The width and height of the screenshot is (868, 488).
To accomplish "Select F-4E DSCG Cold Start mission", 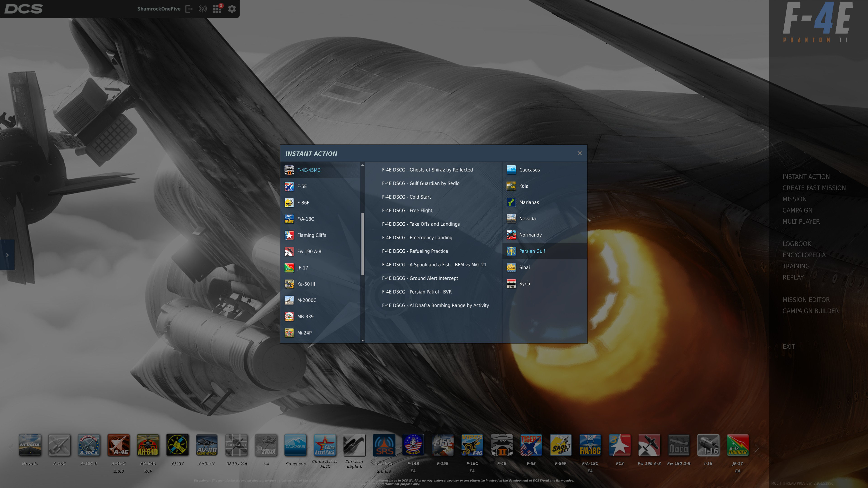I will (406, 197).
